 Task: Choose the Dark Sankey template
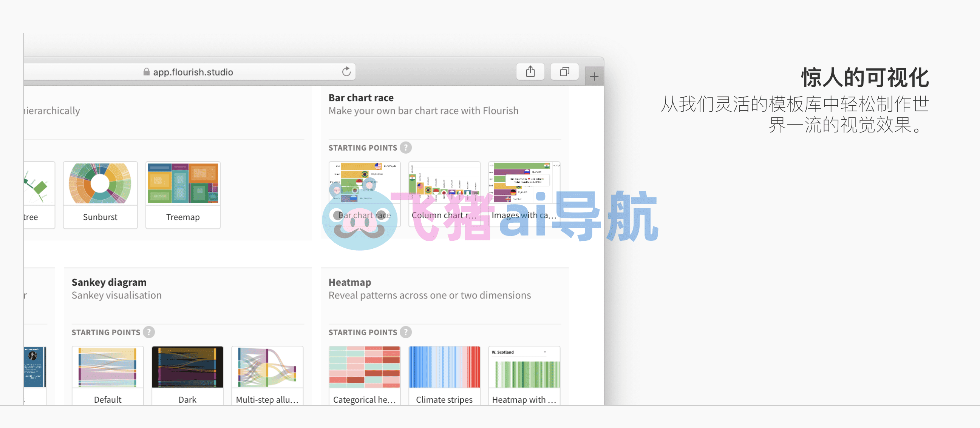[187, 375]
